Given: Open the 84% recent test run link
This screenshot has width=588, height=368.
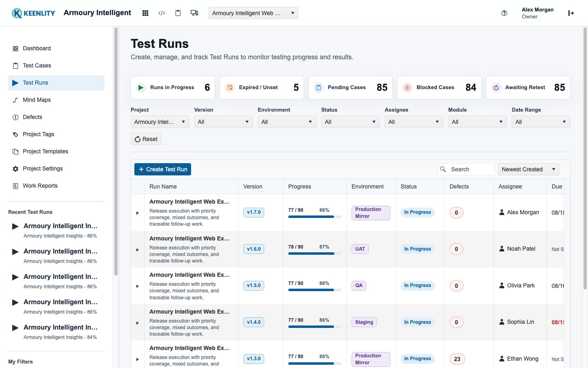Looking at the screenshot, I should (x=56, y=332).
